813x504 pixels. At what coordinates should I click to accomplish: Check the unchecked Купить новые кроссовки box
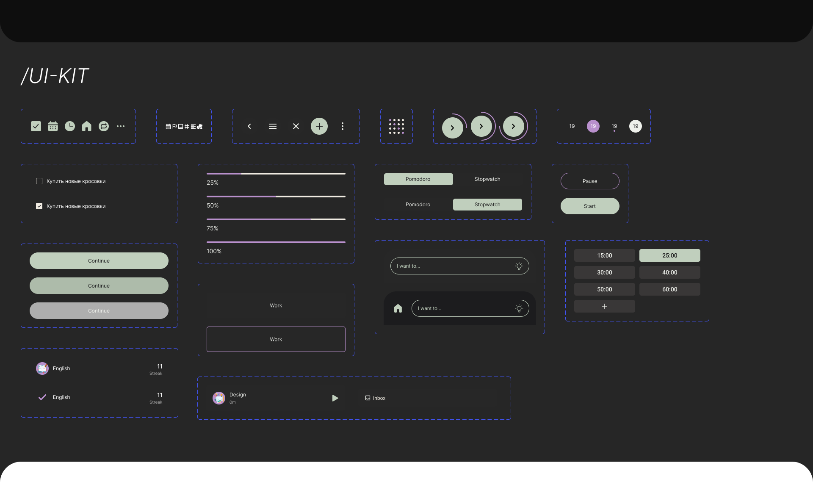pyautogui.click(x=39, y=181)
